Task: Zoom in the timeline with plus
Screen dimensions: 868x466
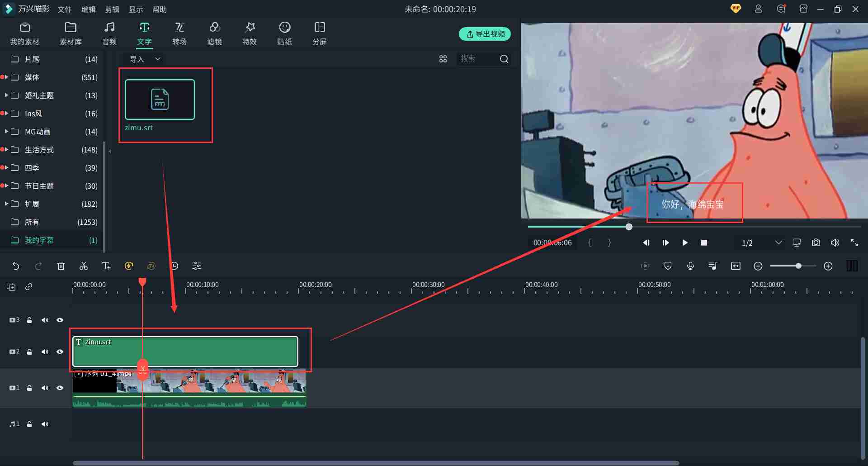Action: tap(828, 266)
